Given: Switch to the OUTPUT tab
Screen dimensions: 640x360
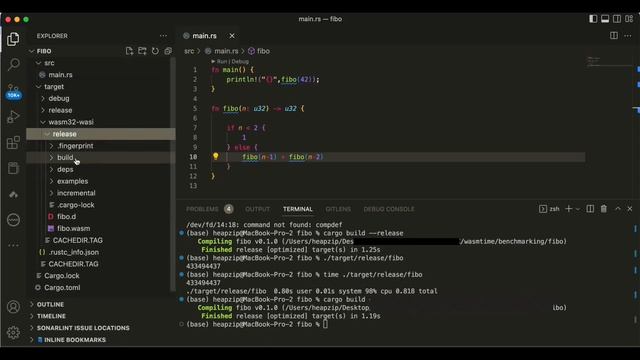Looking at the screenshot, I should pyautogui.click(x=258, y=209).
